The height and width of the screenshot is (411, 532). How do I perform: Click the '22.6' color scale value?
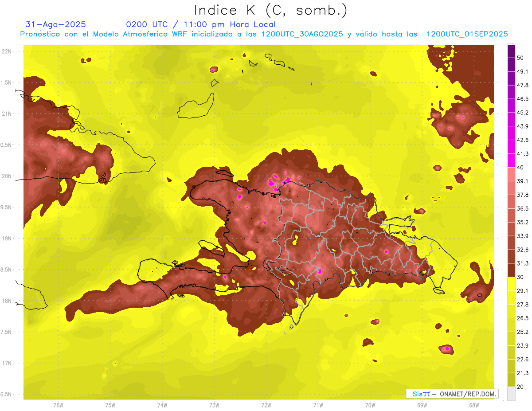[x=523, y=360]
